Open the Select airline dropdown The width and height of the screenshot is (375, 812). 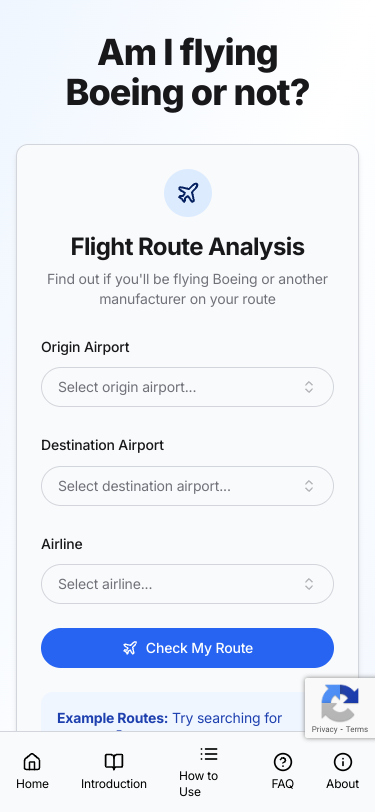[x=188, y=584]
